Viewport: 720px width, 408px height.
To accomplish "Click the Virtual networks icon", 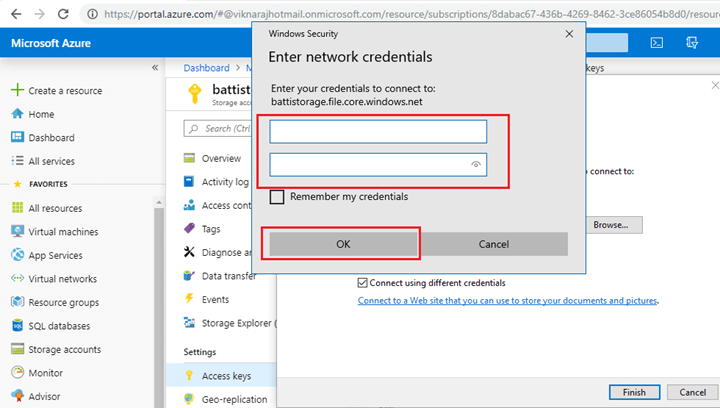I will point(17,278).
